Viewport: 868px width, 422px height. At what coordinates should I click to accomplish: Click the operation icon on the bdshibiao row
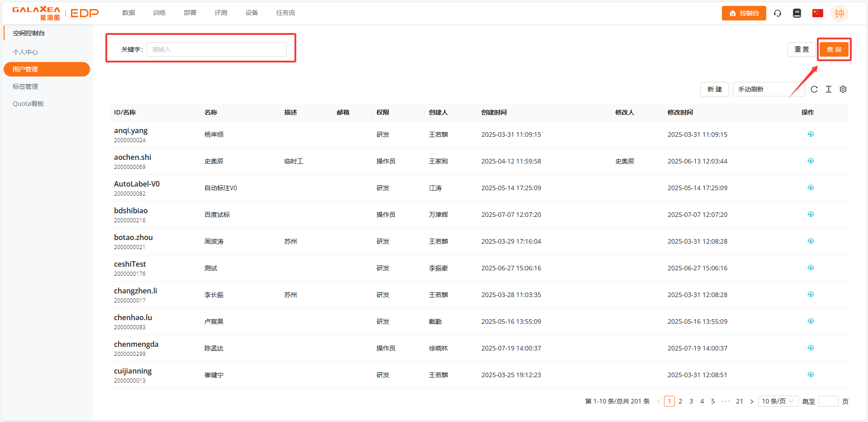pyautogui.click(x=811, y=214)
